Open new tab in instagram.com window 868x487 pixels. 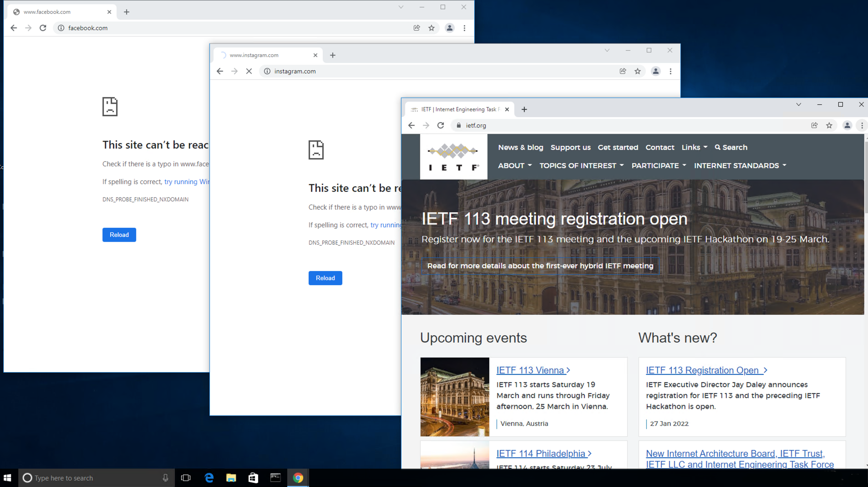pyautogui.click(x=333, y=55)
